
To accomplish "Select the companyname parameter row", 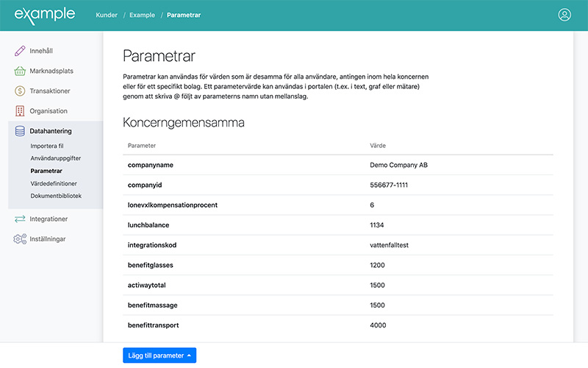I will [x=338, y=165].
